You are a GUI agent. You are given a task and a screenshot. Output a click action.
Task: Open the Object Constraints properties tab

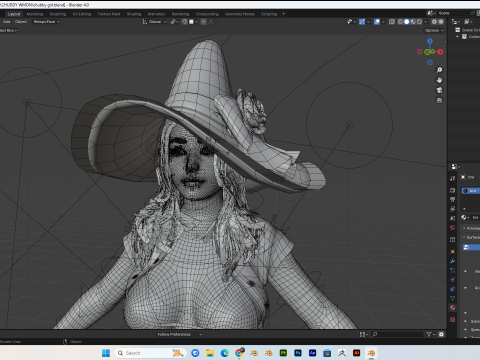[452, 289]
